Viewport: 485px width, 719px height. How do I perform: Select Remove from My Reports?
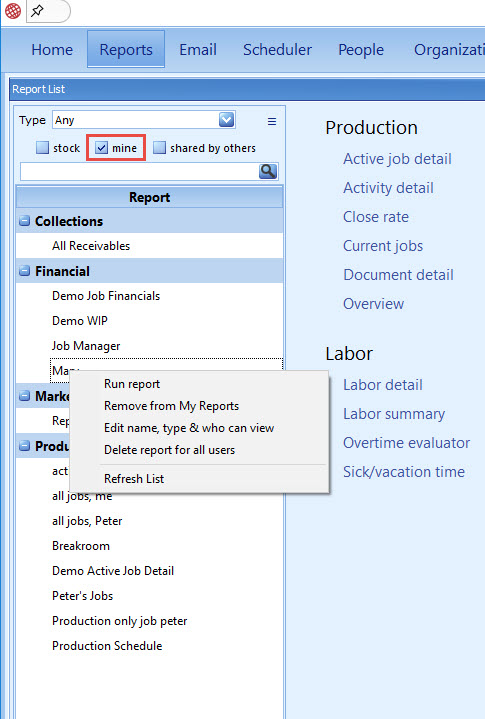coord(171,406)
